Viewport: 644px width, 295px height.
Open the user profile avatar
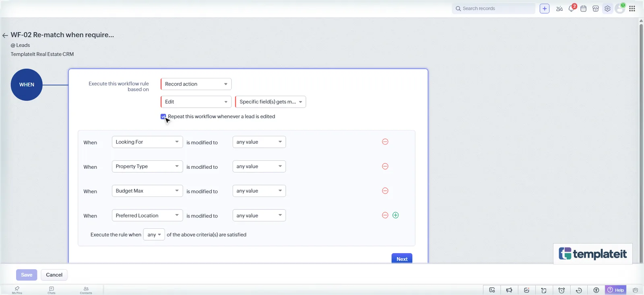coord(620,8)
